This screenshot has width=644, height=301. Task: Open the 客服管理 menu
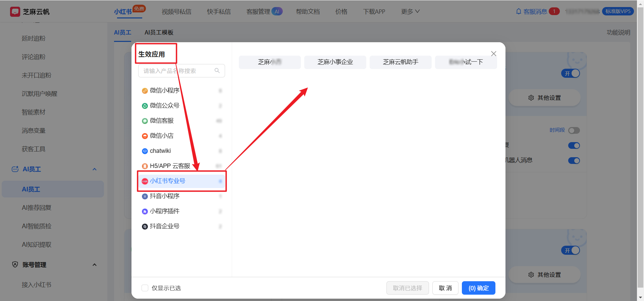(x=258, y=12)
